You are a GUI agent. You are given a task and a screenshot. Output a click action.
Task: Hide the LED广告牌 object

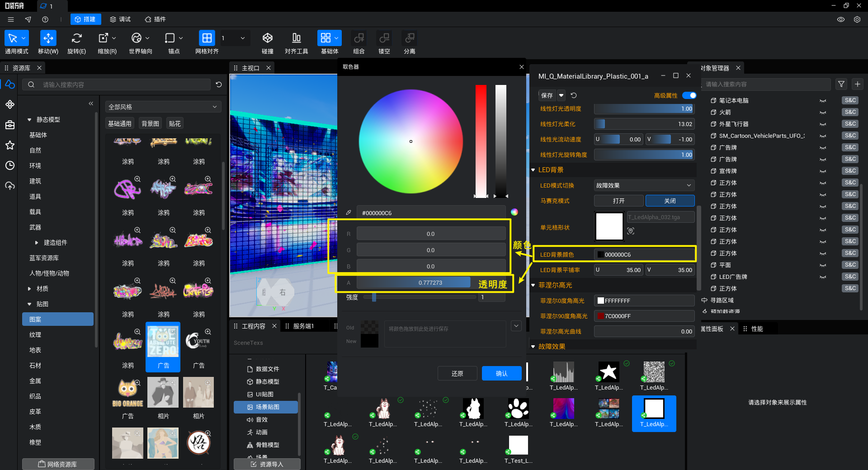[823, 277]
